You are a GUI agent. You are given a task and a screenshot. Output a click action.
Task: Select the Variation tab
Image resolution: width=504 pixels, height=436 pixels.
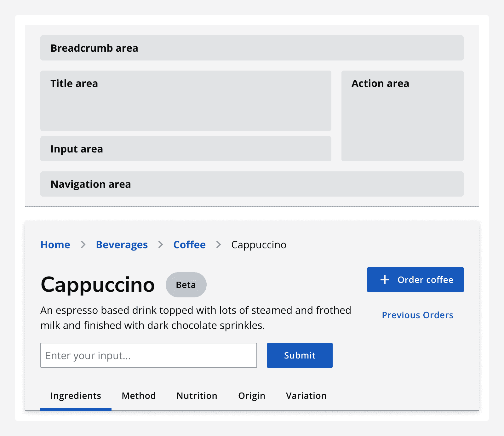click(x=306, y=396)
